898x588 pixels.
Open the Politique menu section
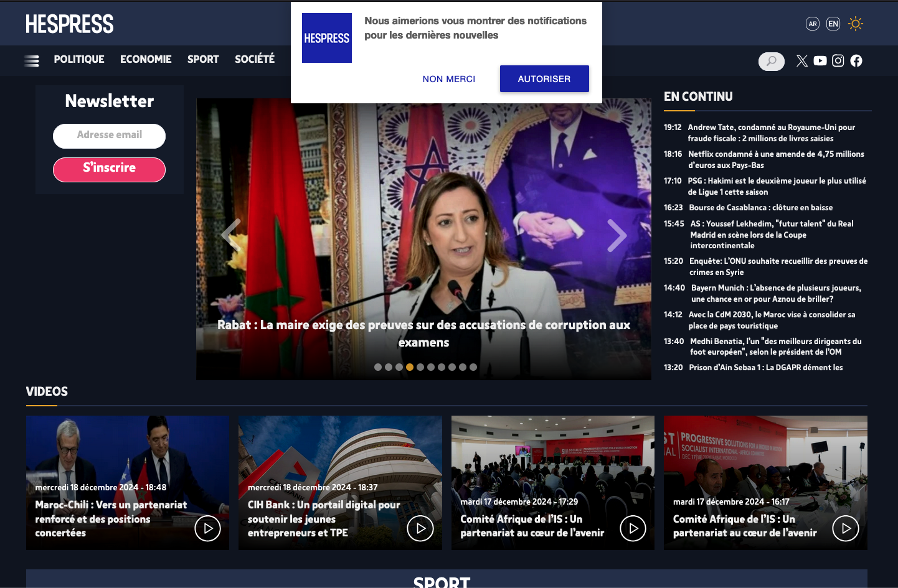point(79,59)
